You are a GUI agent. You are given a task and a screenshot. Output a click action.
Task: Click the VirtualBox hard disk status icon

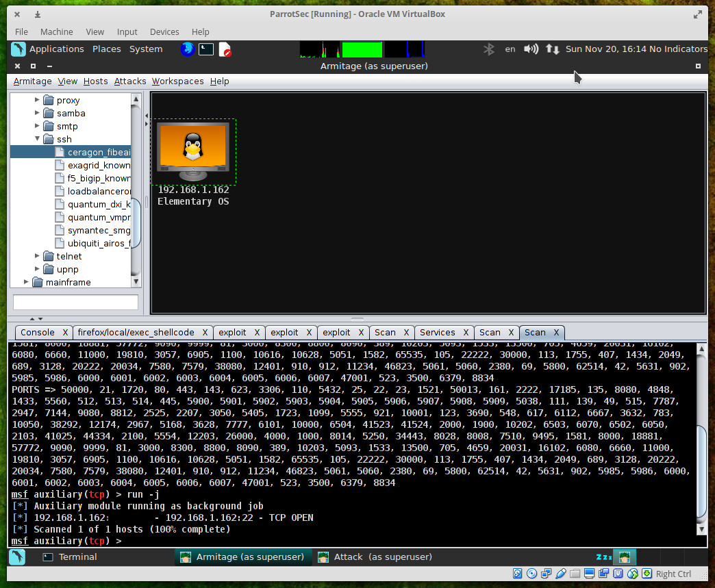click(517, 574)
